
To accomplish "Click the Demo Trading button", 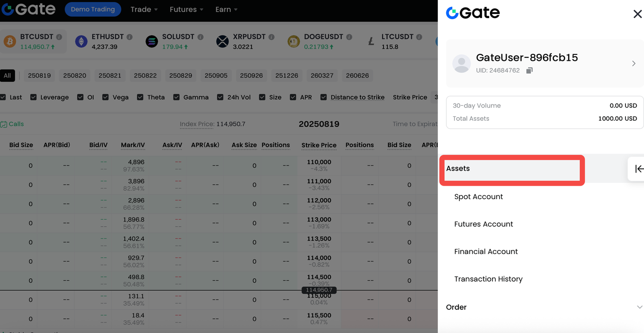I will click(93, 10).
